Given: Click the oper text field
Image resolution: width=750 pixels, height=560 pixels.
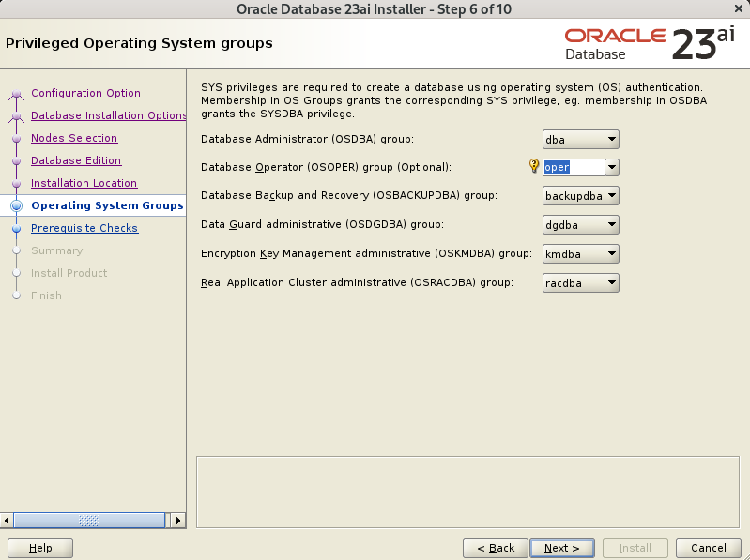Looking at the screenshot, I should tap(574, 167).
